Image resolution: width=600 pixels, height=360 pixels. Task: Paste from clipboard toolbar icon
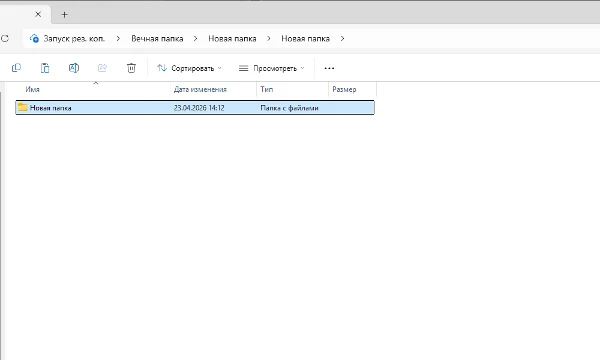click(45, 68)
